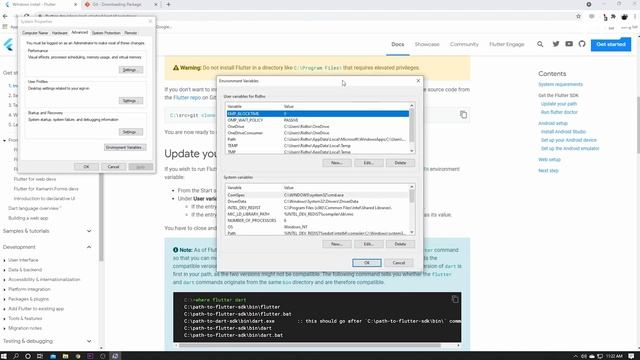
Task: Confirm Environment Variables with OK
Action: click(367, 263)
